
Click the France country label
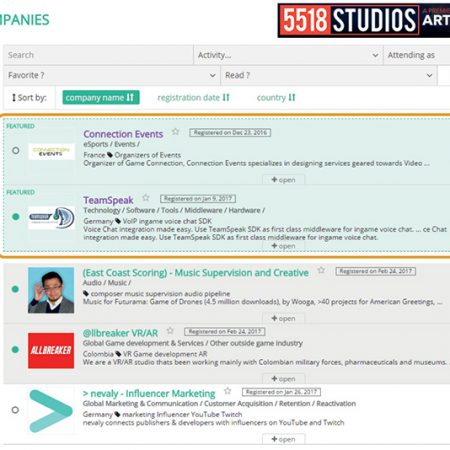94,155
